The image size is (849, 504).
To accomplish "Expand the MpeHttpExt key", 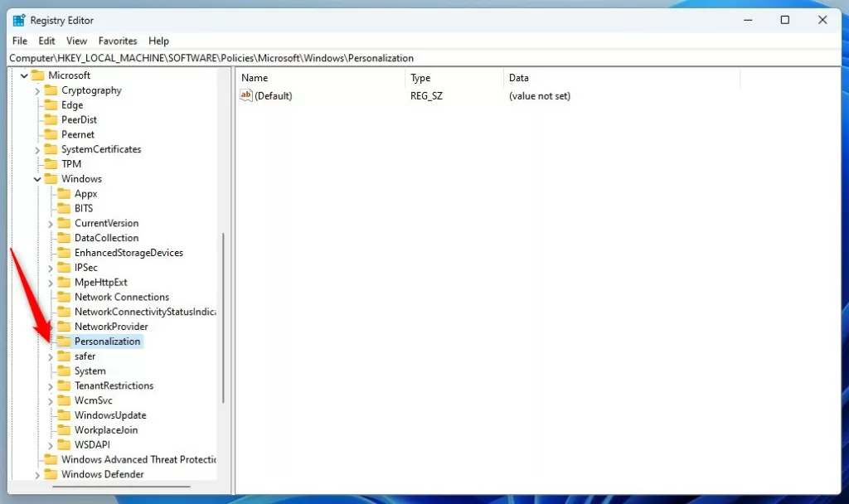I will pyautogui.click(x=51, y=283).
